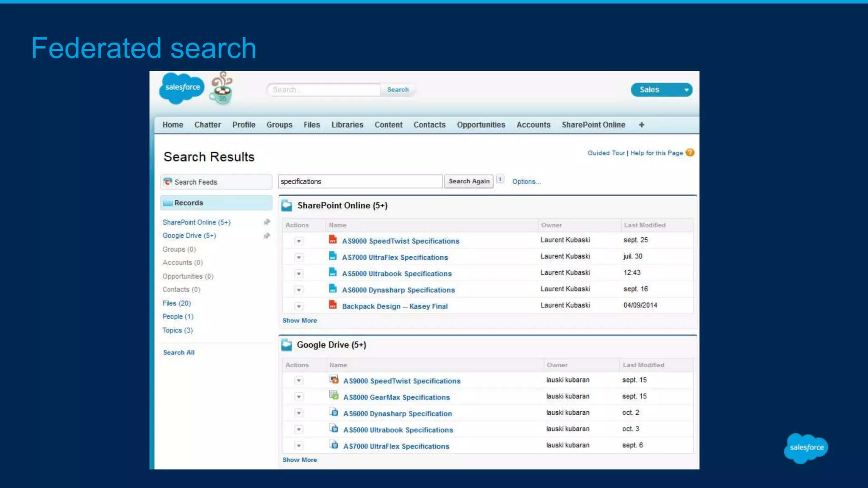The height and width of the screenshot is (488, 868).
Task: Open the Accounts tab
Action: click(x=533, y=125)
